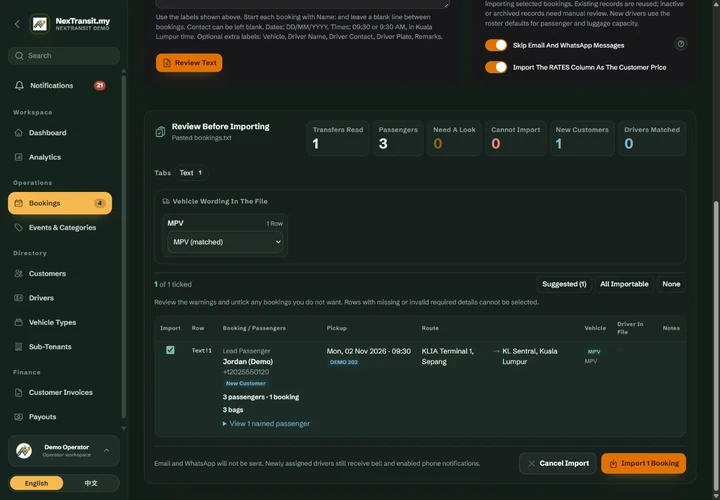The height and width of the screenshot is (500, 720).
Task: Click the vehicle icon beside Vehicle Wording
Action: click(x=166, y=201)
